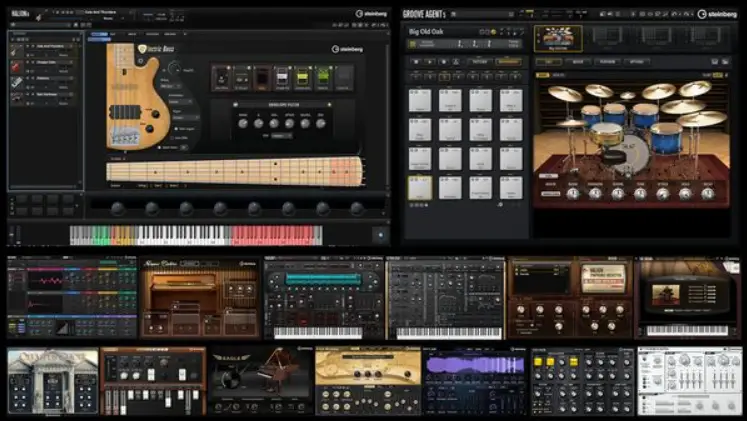
Task: Click Groove Agent record transport button
Action: [x=443, y=62]
